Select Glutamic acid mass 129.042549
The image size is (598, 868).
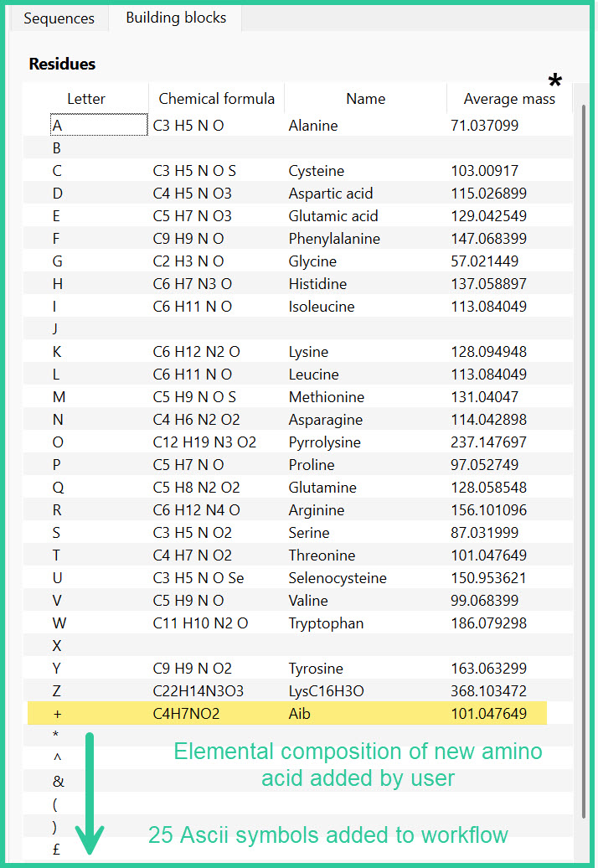click(x=488, y=216)
